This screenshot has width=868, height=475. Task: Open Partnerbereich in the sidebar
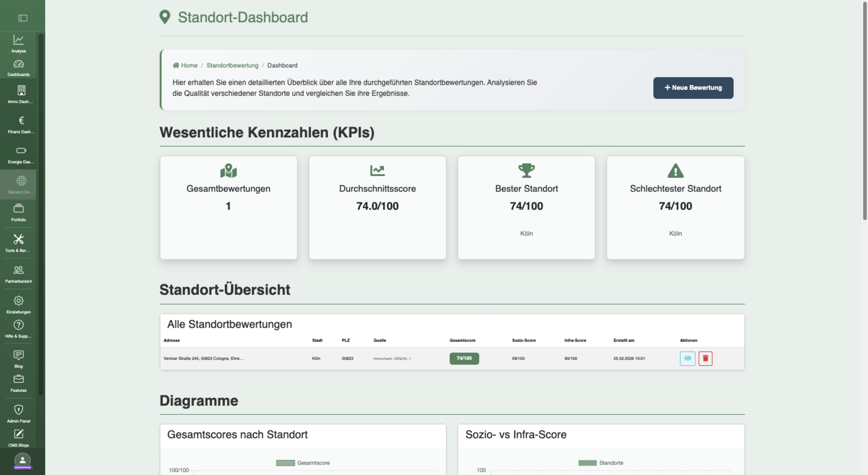click(x=18, y=274)
